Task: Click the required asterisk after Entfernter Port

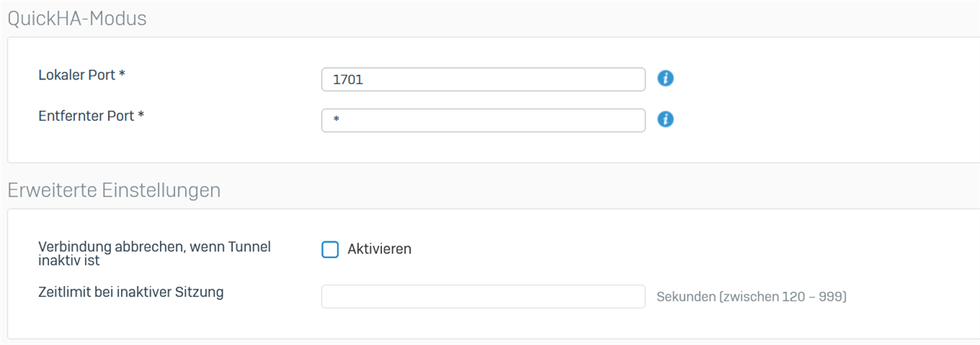Action: 141,116
